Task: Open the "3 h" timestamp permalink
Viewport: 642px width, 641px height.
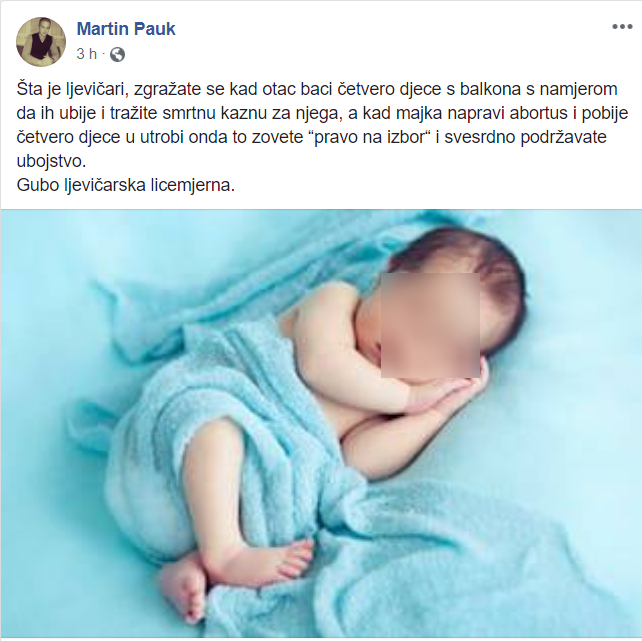Action: pos(87,54)
